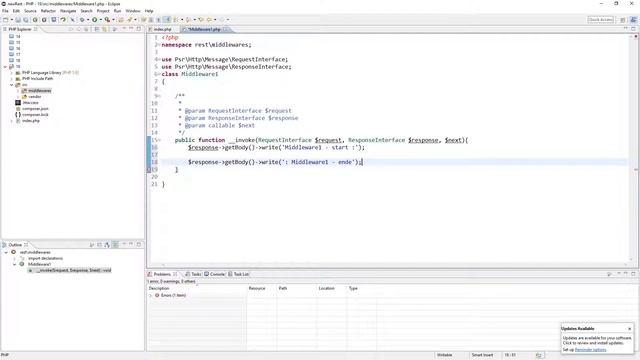
Task: Click the Debug bug toolbar icon
Action: (x=82, y=20)
